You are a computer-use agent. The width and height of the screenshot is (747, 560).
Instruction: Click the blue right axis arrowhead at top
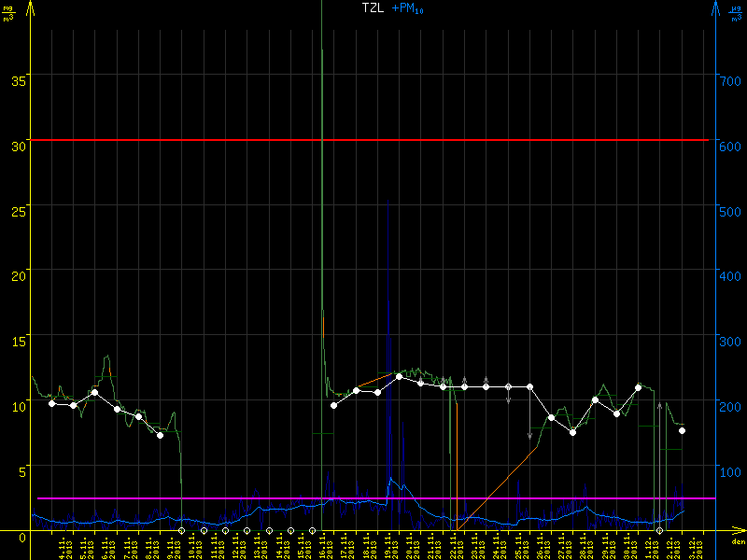pyautogui.click(x=715, y=9)
